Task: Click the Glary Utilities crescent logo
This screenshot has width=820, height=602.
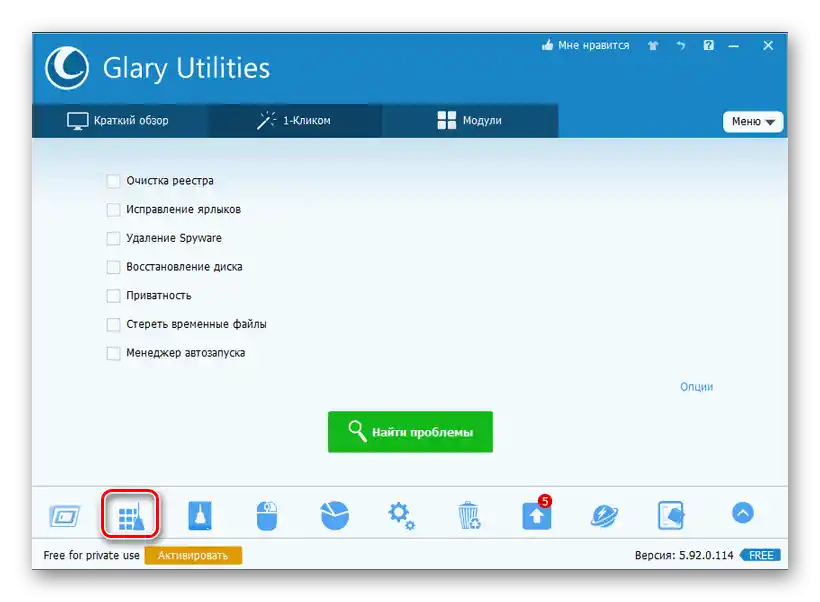Action: coord(67,67)
